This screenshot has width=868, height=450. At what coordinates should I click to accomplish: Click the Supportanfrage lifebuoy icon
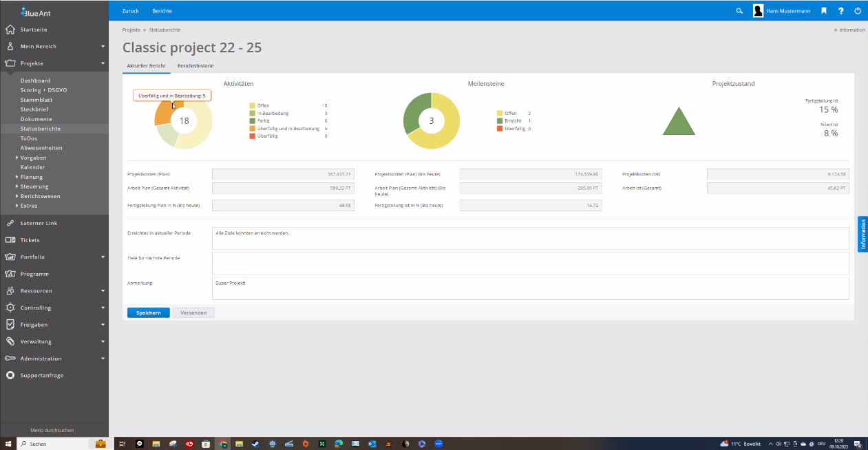click(x=10, y=375)
